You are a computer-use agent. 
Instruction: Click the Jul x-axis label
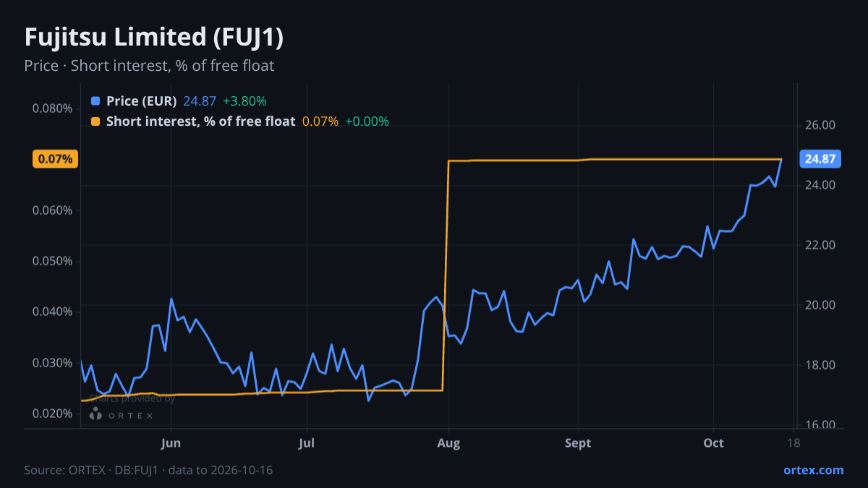[x=307, y=442]
